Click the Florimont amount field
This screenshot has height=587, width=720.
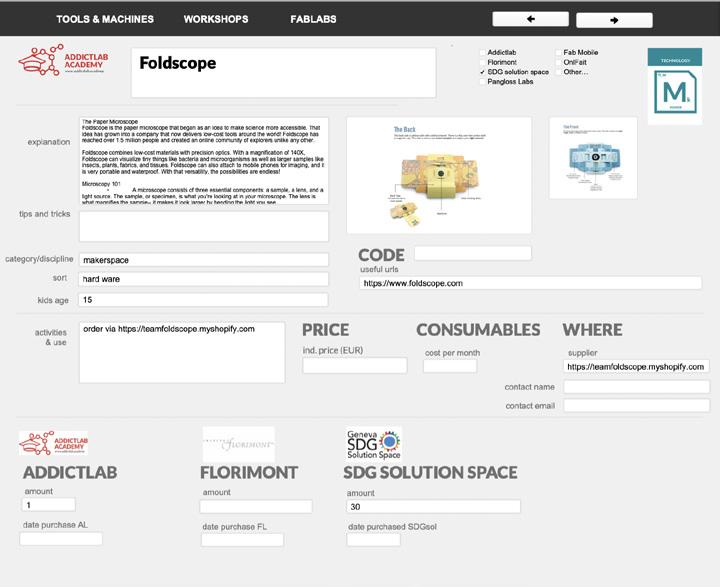click(x=256, y=507)
